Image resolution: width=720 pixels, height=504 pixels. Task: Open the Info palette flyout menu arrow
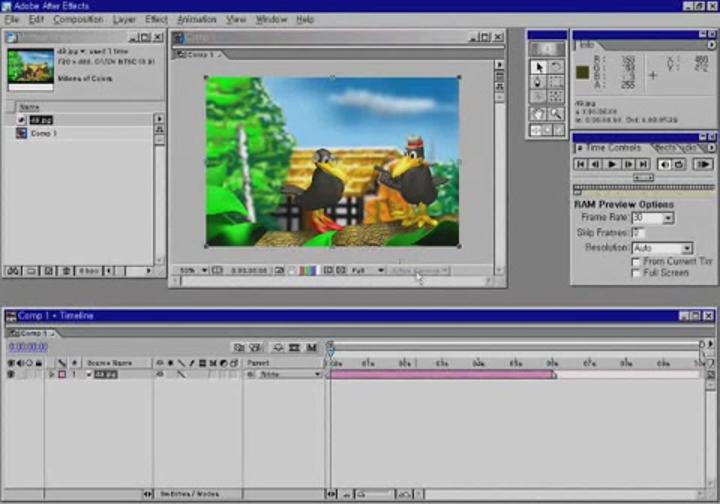pyautogui.click(x=711, y=45)
